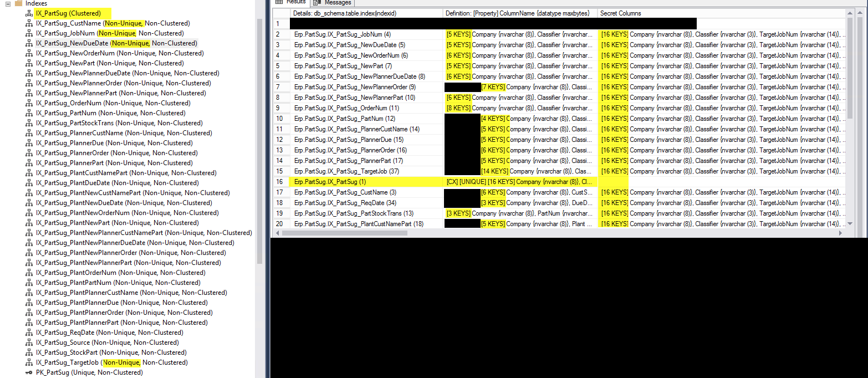Select the IX_PartSug_PlantOrderNum index

[x=120, y=273]
